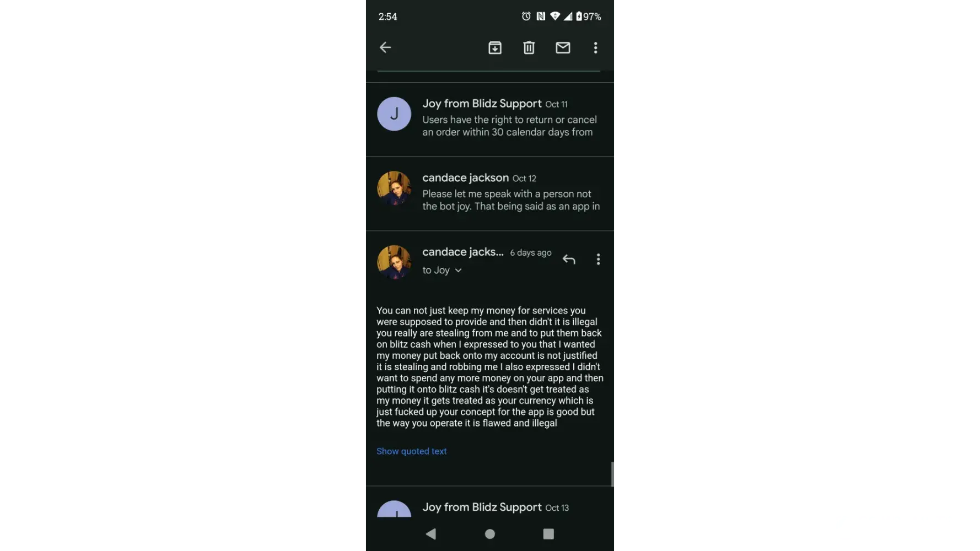This screenshot has height=551, width=980.
Task: Tap the purple J avatar of Joy
Action: click(394, 114)
